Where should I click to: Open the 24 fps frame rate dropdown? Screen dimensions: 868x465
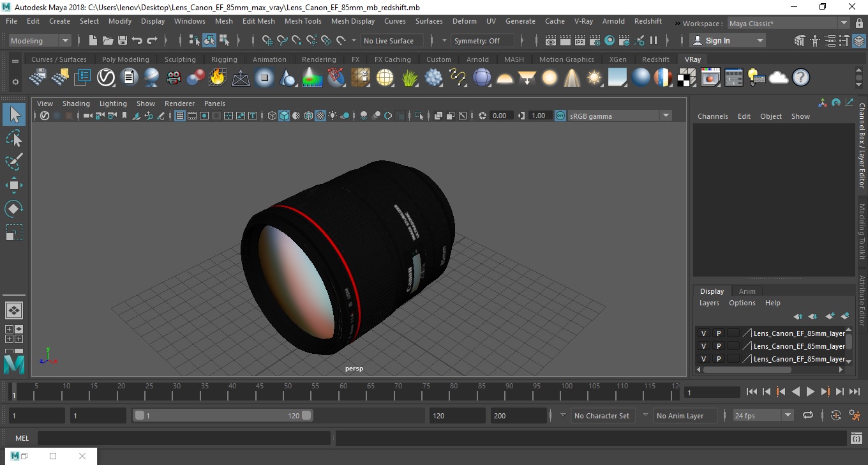[763, 415]
